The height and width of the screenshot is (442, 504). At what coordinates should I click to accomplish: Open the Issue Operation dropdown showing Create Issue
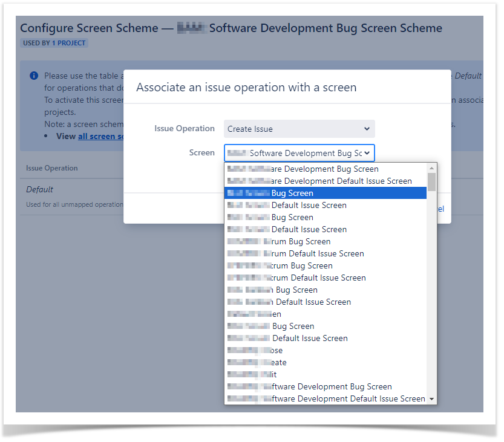[299, 129]
